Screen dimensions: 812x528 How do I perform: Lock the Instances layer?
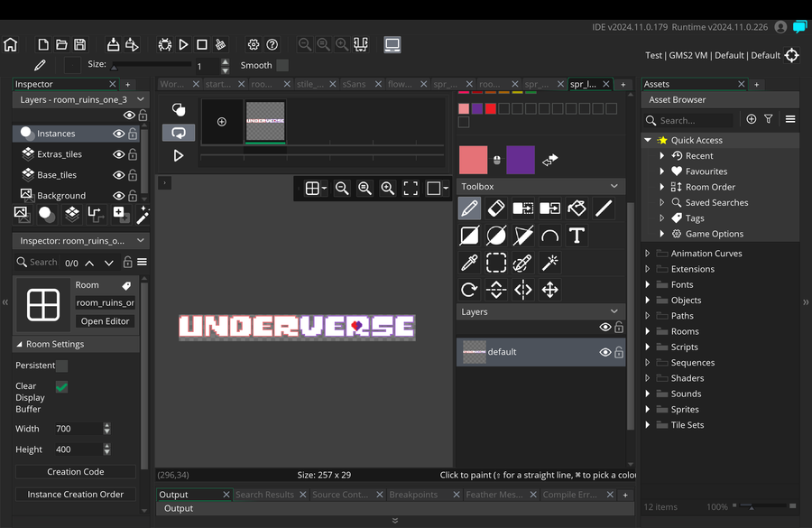coord(133,134)
